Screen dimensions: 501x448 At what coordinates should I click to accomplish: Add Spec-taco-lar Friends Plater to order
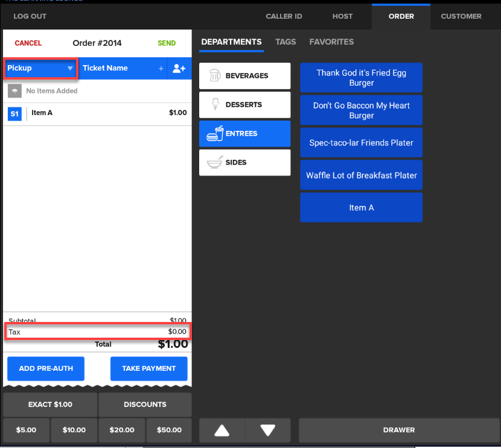click(361, 143)
